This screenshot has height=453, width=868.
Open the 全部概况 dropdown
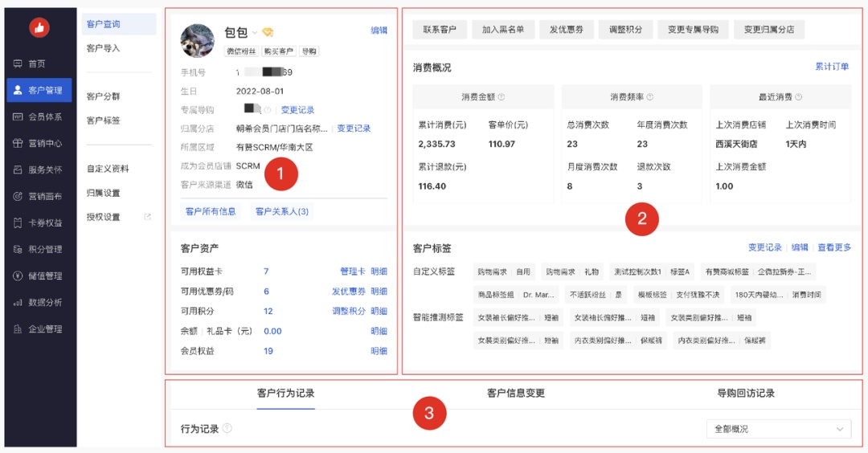point(779,429)
